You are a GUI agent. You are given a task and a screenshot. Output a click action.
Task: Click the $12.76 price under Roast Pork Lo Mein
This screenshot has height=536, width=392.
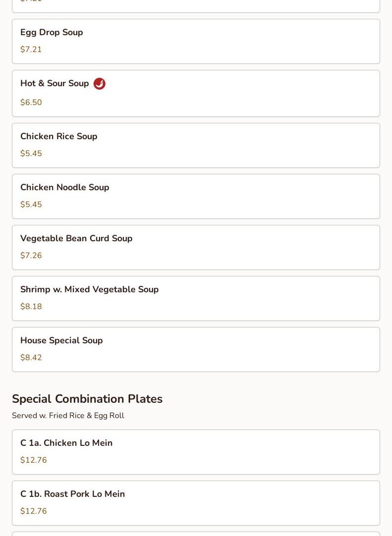tap(34, 511)
